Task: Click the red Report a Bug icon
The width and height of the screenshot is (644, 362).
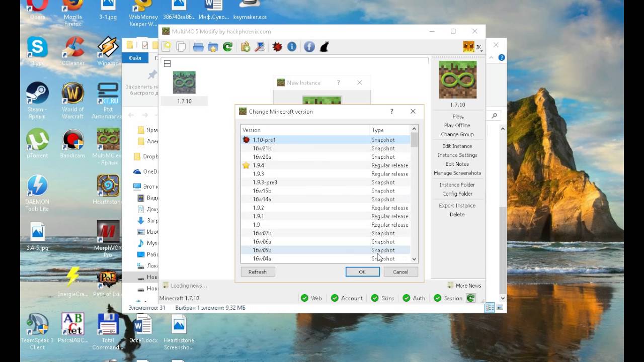Action: pyautogui.click(x=277, y=47)
